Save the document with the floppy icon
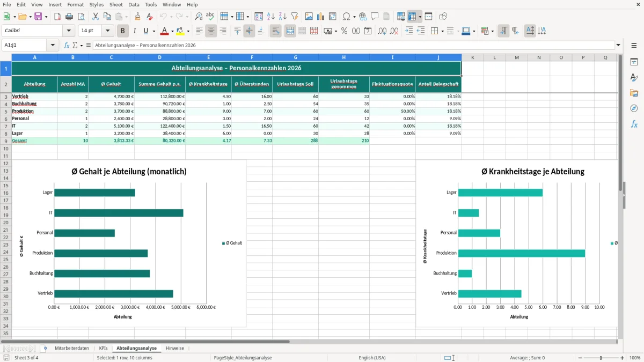Viewport: 644px width, 362px height. [38, 17]
